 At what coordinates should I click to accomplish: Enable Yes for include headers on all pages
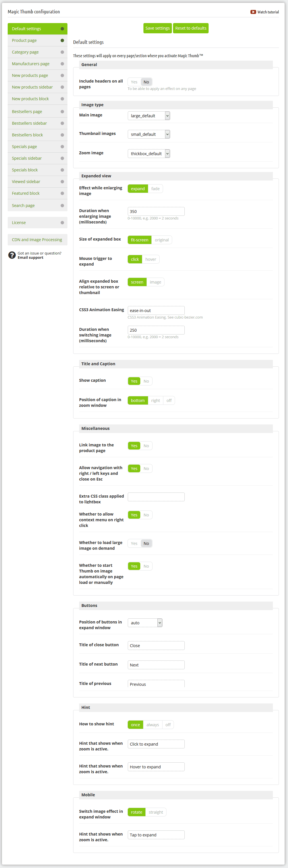tap(134, 82)
